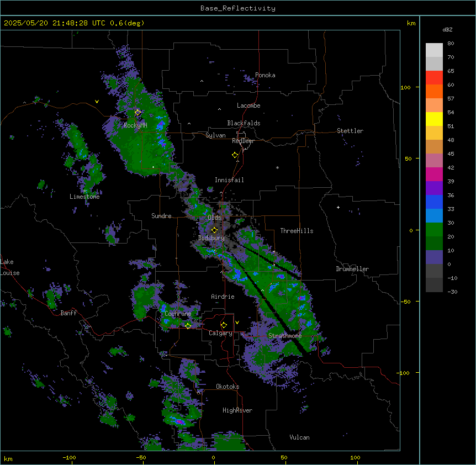The image size is (476, 465).
Task: Click the yellow marker southeast of Cochrane
Action: pyautogui.click(x=188, y=326)
